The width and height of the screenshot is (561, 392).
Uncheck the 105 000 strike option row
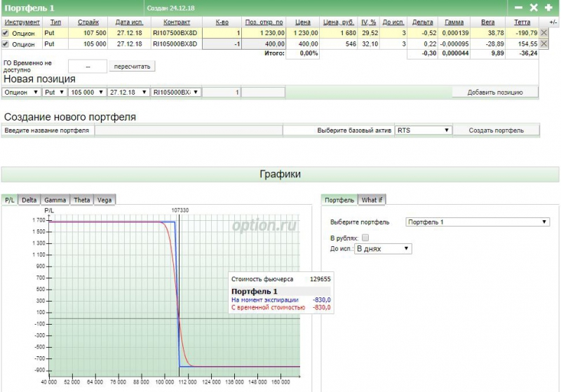(6, 44)
